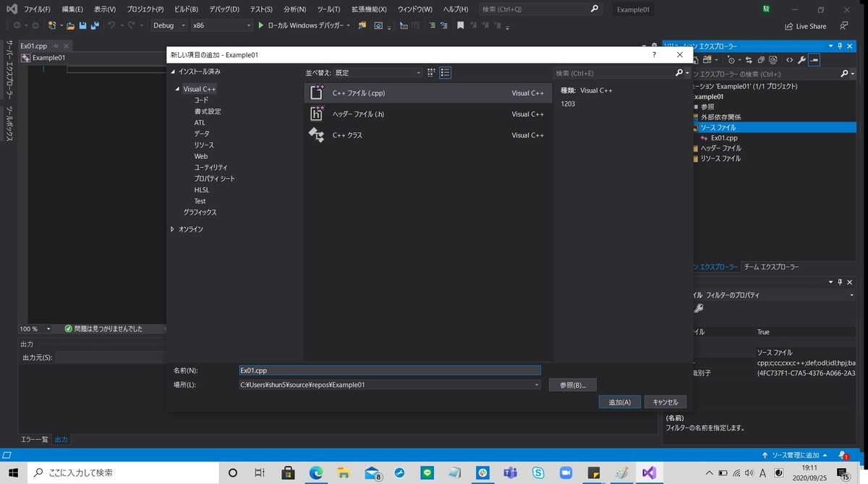Image resolution: width=868 pixels, height=484 pixels.
Task: Select the ATL category
Action: 200,123
